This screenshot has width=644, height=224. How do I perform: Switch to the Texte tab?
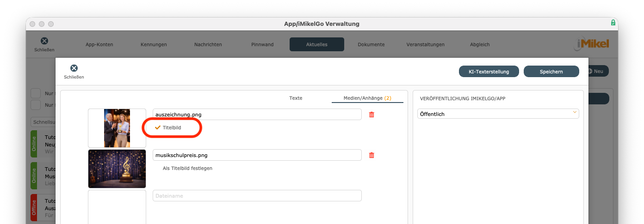tap(296, 98)
